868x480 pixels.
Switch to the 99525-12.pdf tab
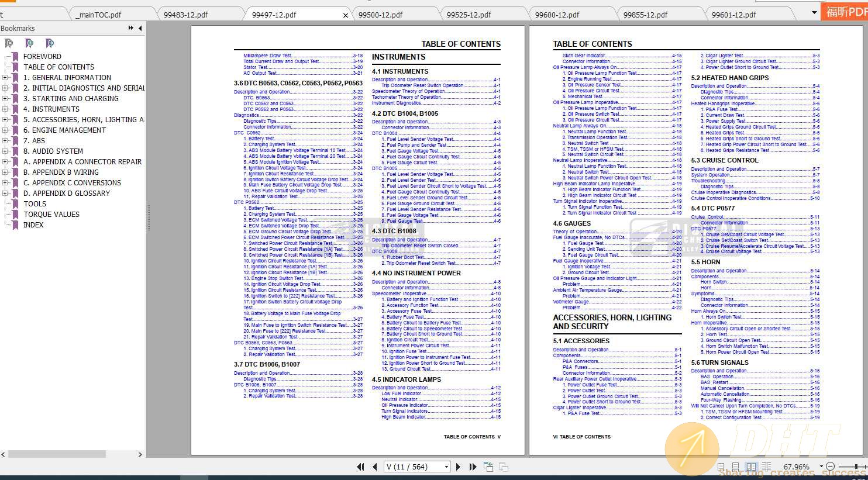[469, 15]
